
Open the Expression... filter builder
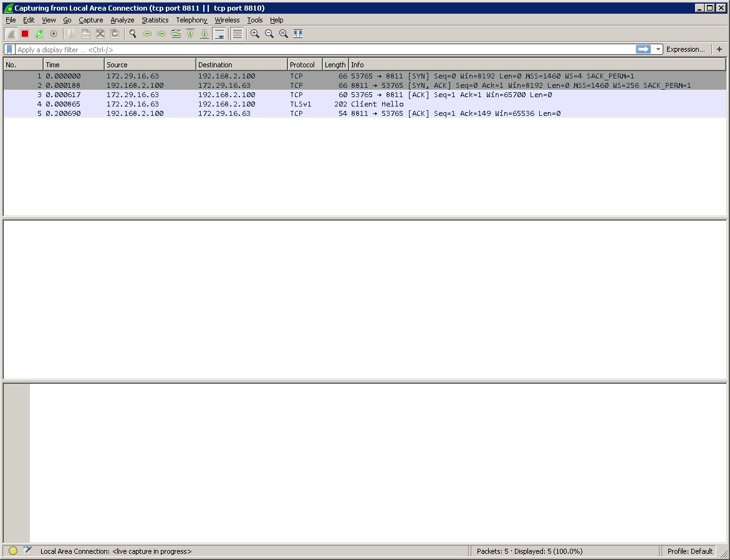coord(685,49)
